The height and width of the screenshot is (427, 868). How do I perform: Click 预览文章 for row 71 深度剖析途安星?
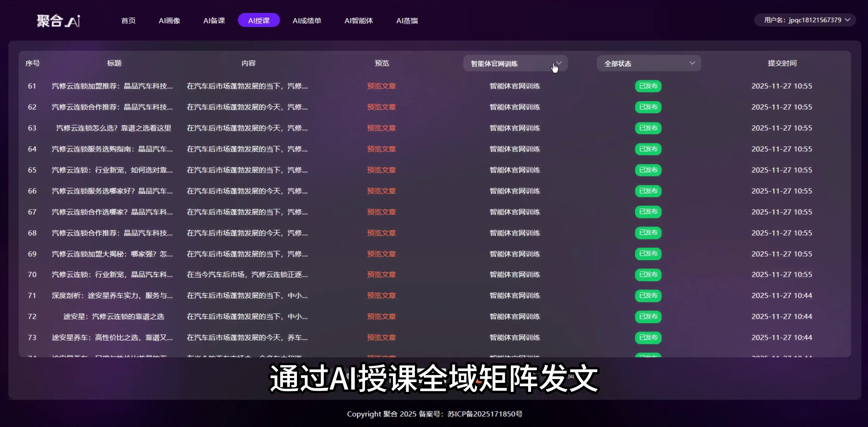[381, 296]
